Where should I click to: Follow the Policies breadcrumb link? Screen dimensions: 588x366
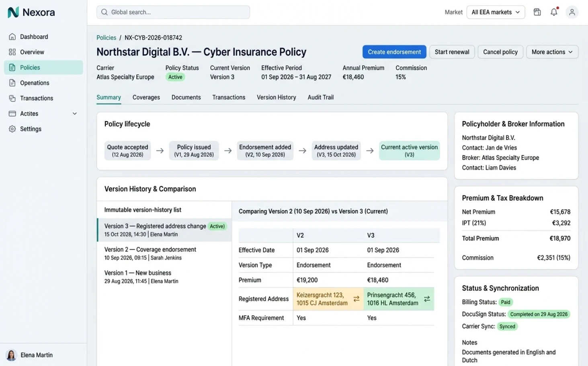[106, 38]
